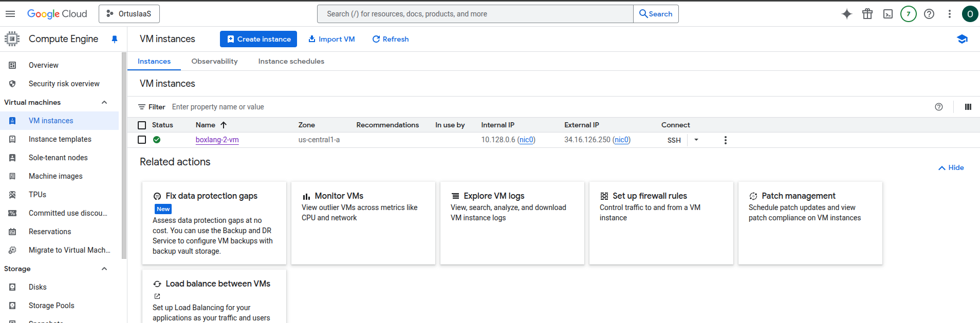Click the Create instance button
The image size is (980, 323).
[258, 39]
